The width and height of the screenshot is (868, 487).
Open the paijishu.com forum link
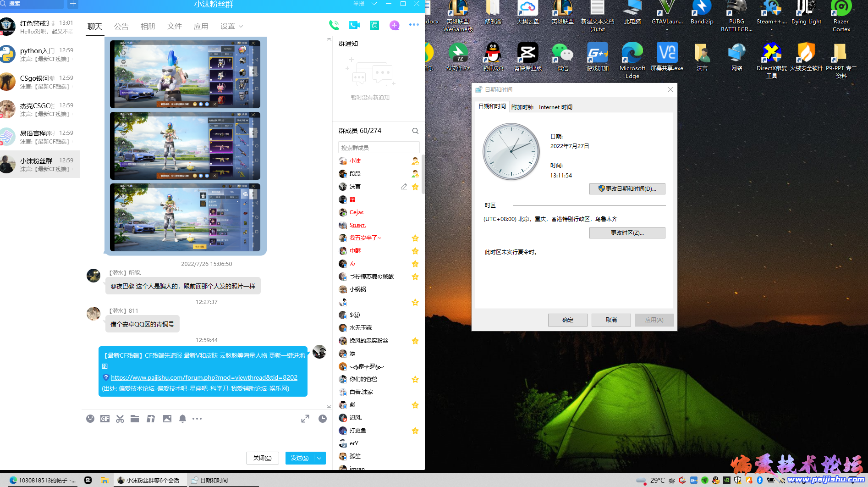click(204, 377)
